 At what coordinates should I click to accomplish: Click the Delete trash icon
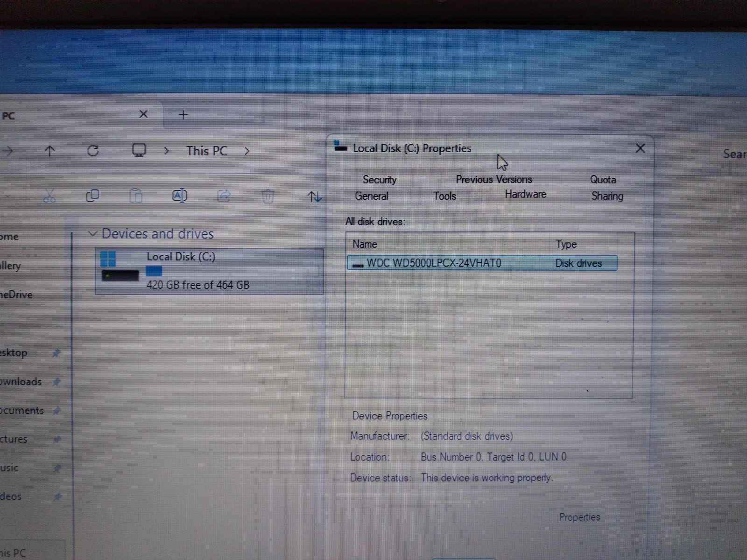(x=268, y=196)
